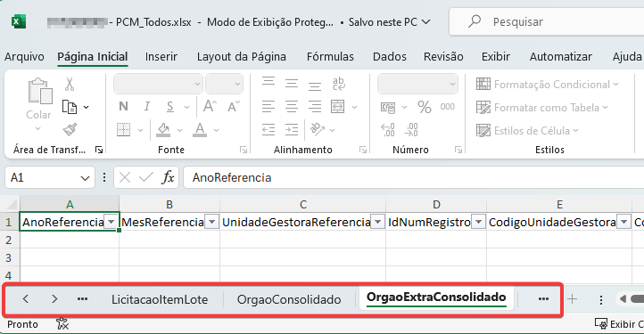The image size is (644, 334).
Task: Apply percent style format
Action: click(x=425, y=107)
